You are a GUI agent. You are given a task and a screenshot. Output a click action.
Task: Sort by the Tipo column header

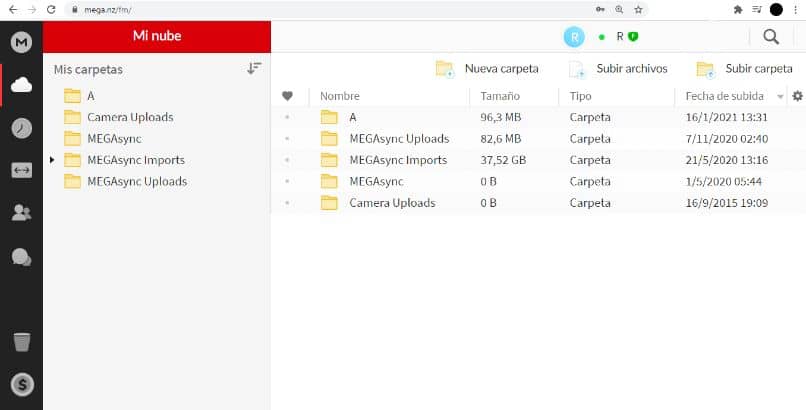(580, 96)
